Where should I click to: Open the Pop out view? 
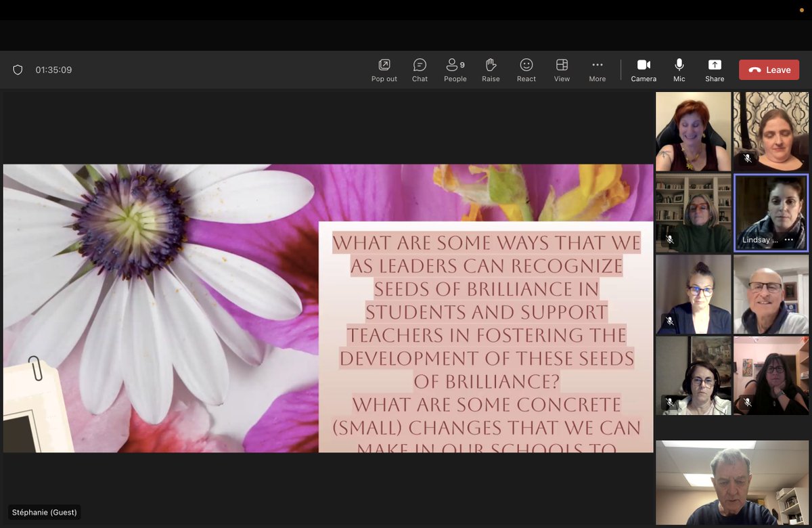tap(384, 70)
